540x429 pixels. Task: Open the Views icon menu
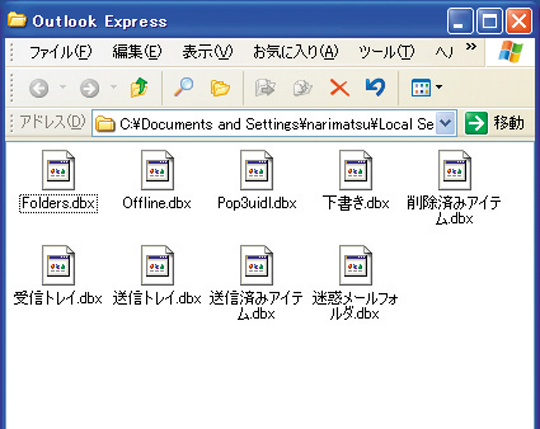pyautogui.click(x=420, y=87)
